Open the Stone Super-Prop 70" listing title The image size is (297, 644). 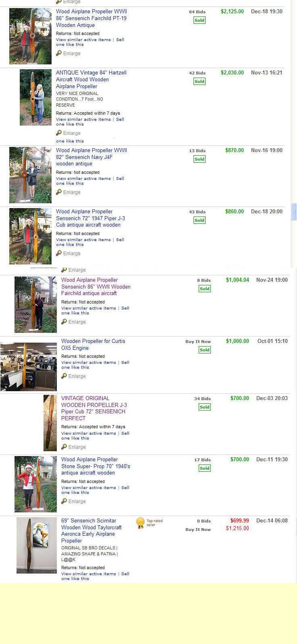coord(96,466)
